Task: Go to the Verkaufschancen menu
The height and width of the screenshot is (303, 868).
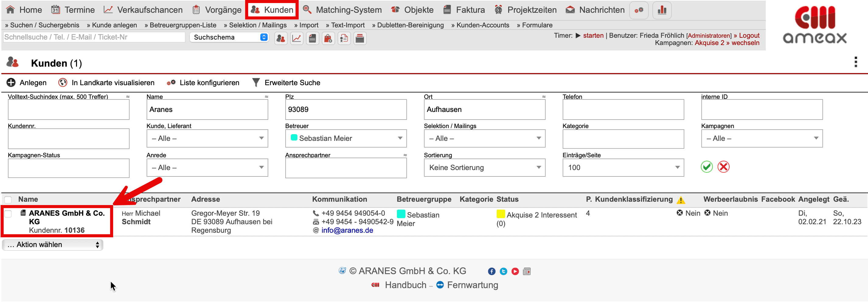Action: (x=143, y=10)
